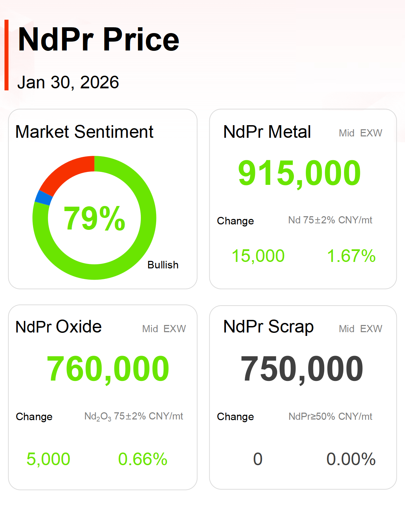Image resolution: width=405 pixels, height=532 pixels.
Task: Open the NdPr Metal card heading
Action: (x=267, y=132)
